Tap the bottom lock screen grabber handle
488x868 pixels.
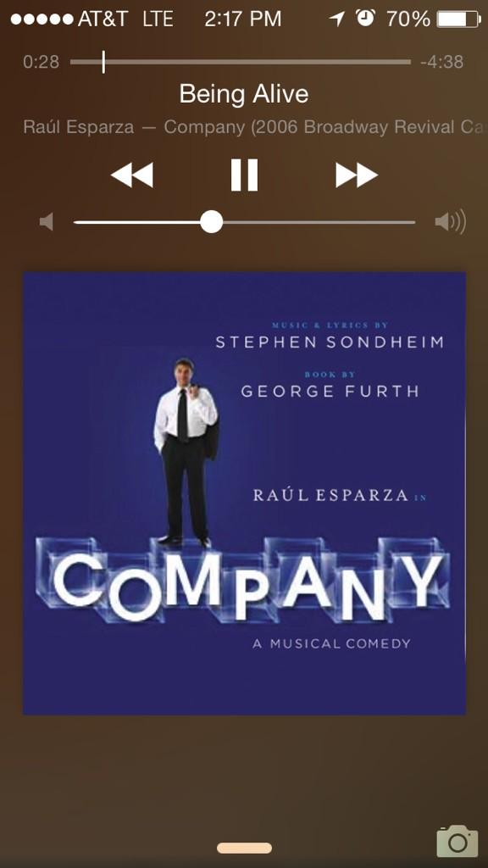pos(244,848)
